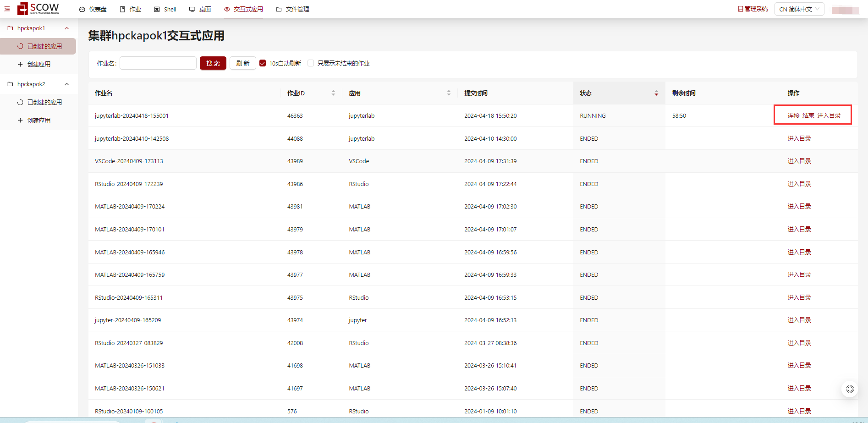Open the Shell menu
This screenshot has height=423, width=868.
(x=165, y=9)
